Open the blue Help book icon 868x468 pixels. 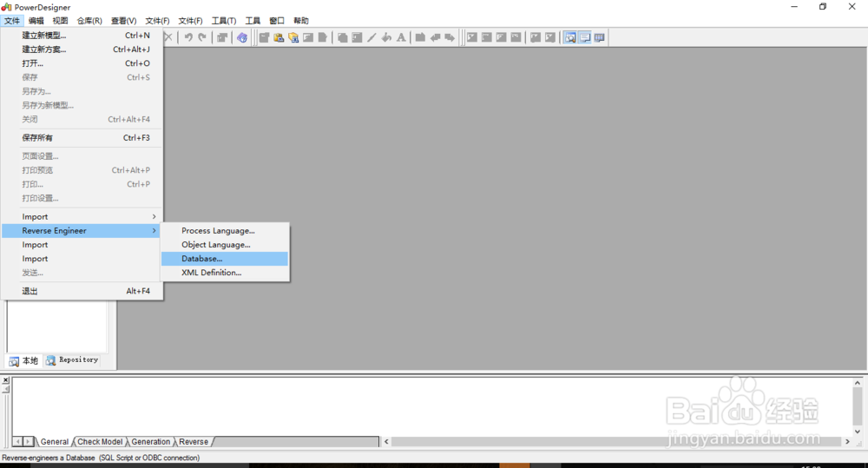click(242, 37)
